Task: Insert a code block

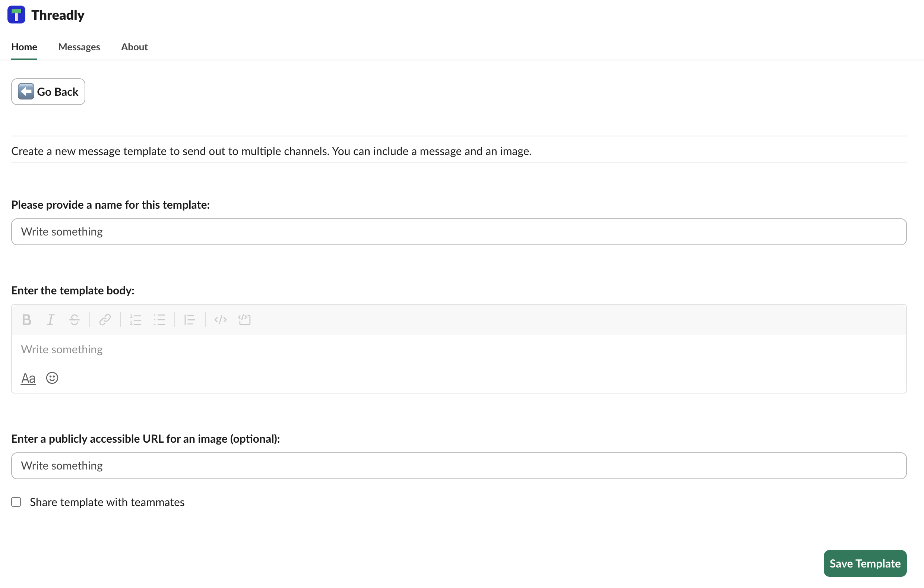Action: 244,320
